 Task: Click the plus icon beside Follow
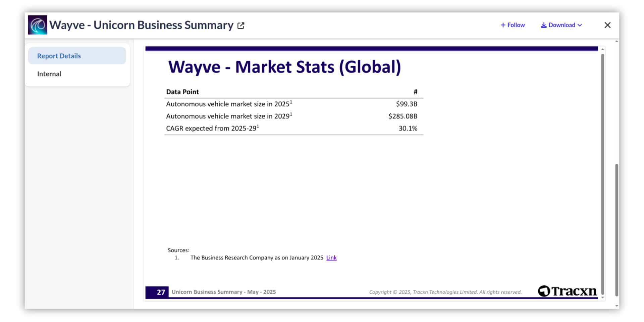503,25
